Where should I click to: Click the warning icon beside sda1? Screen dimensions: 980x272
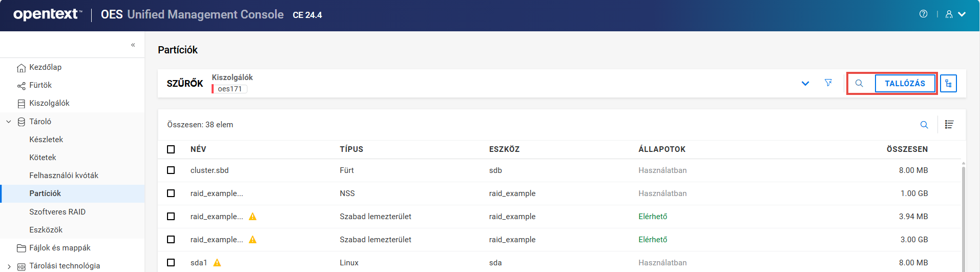click(217, 263)
